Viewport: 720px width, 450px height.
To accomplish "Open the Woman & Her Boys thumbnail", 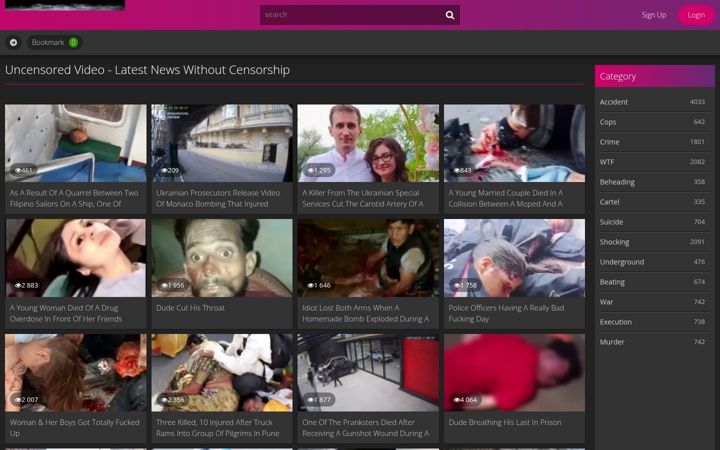I will [76, 373].
